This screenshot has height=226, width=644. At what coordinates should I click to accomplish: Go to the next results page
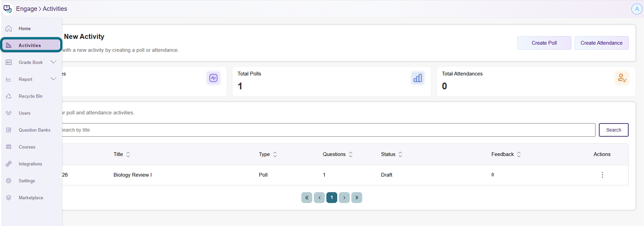[x=344, y=198]
